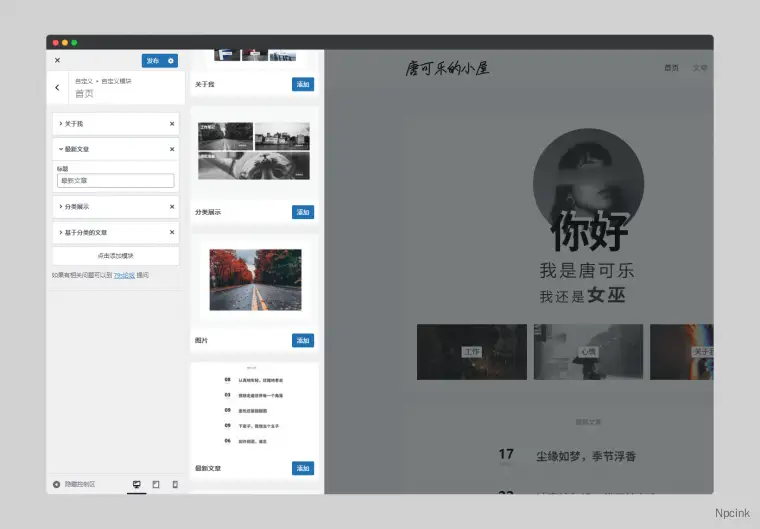The width and height of the screenshot is (760, 529).
Task: Click the 唐可乐的小屋 site title
Action: (447, 68)
